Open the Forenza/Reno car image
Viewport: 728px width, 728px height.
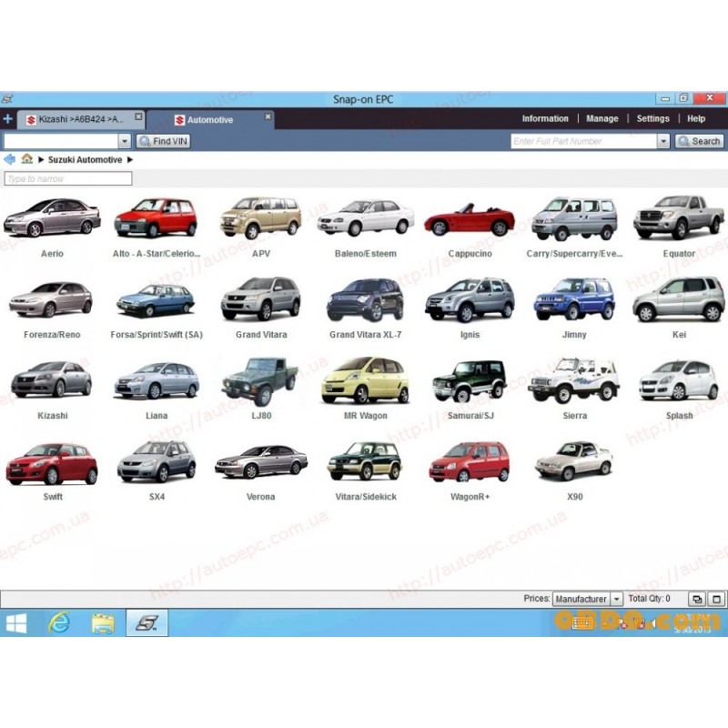[x=51, y=299]
